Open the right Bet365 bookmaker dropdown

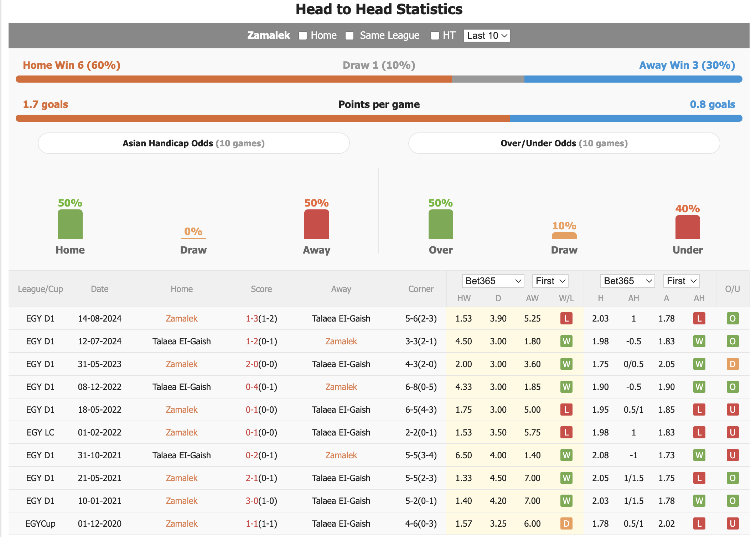[627, 281]
